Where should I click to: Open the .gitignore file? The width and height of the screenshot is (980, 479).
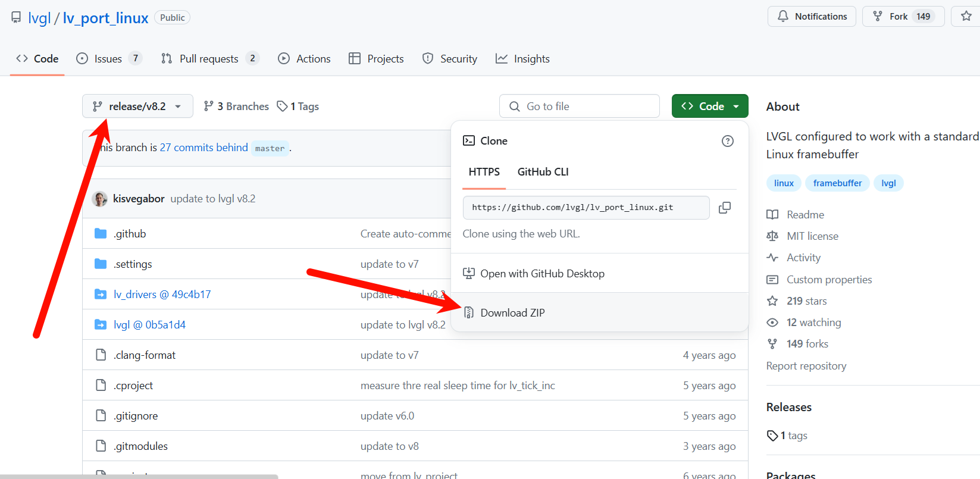[136, 416]
